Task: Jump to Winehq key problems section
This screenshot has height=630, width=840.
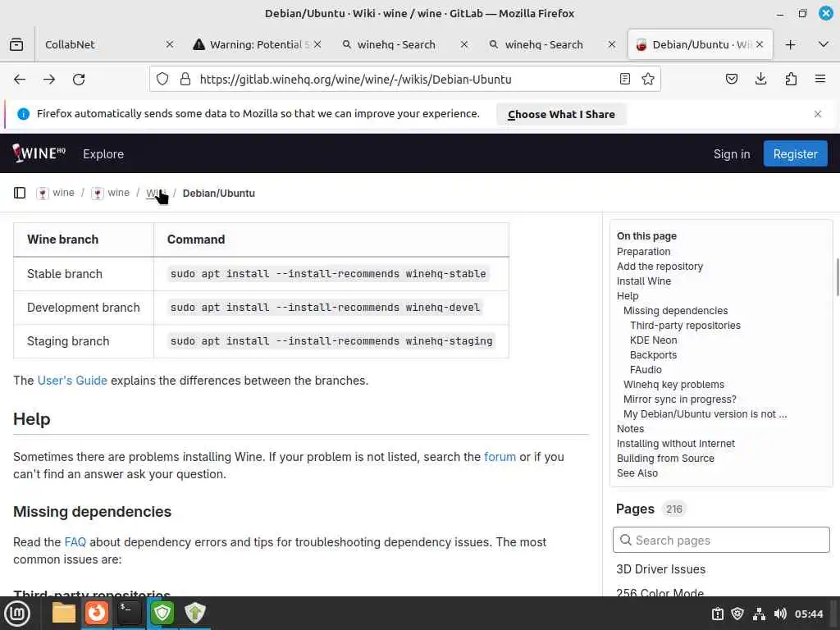Action: pyautogui.click(x=673, y=385)
